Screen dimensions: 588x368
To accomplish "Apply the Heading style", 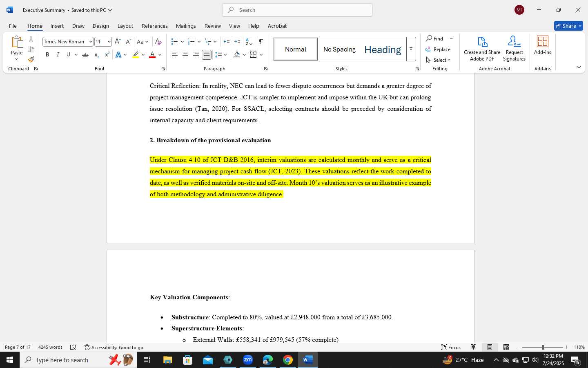I will pos(383,49).
